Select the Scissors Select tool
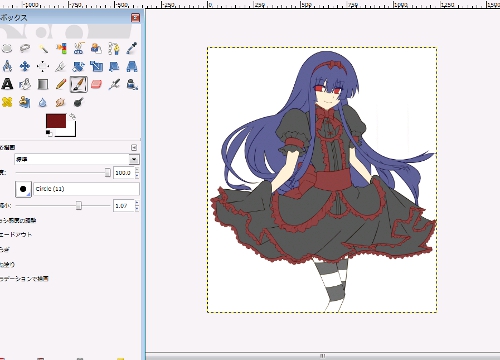The width and height of the screenshot is (500, 360). pos(79,49)
